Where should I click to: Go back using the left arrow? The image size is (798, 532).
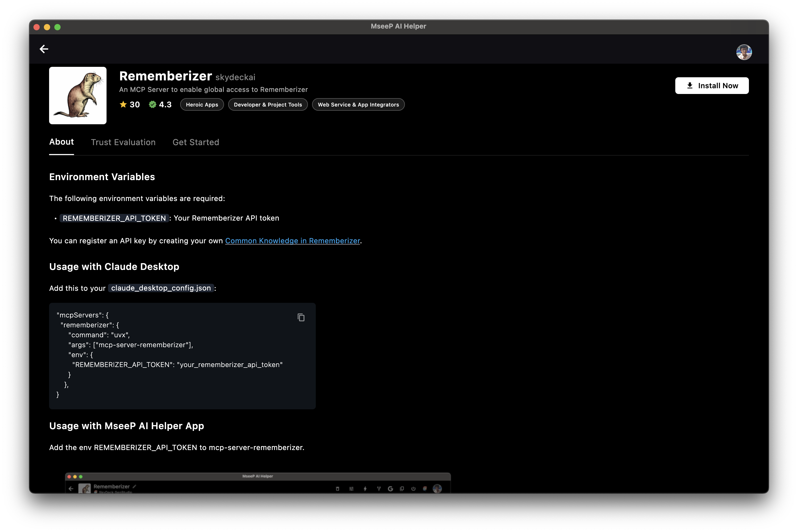44,49
